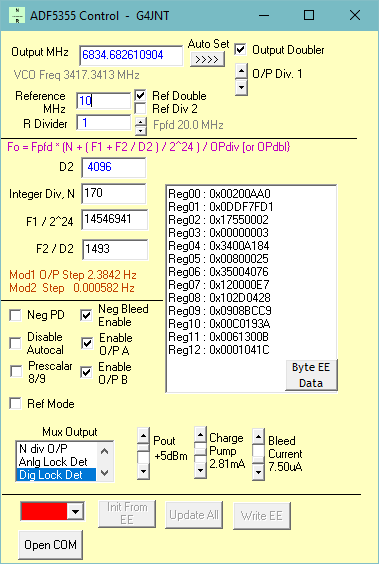
Task: Click the Byte EE Data button
Action: pyautogui.click(x=311, y=375)
